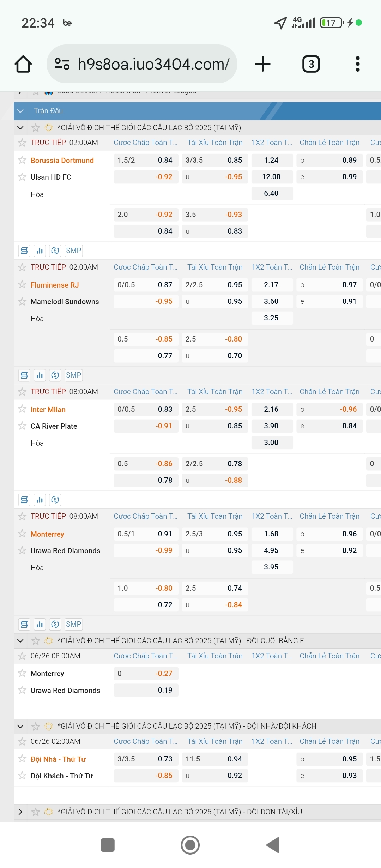
Task: Star the ĐỘI NHÀ/ĐỘI KHÁCH league
Action: [36, 726]
